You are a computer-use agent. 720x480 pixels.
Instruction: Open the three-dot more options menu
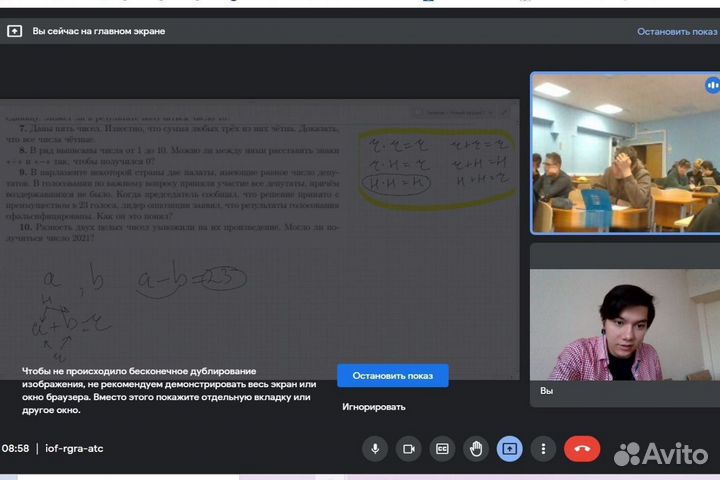(543, 449)
